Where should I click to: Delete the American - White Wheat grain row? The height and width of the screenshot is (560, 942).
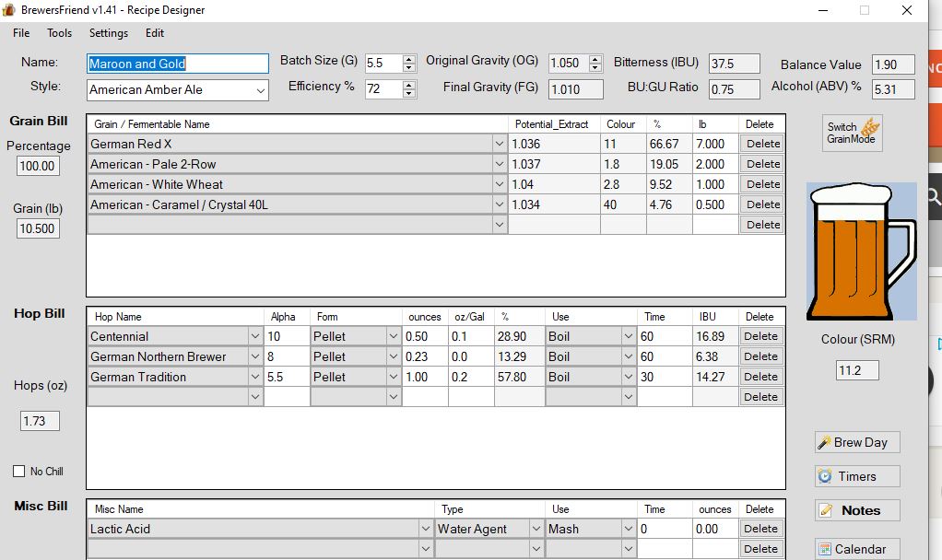[762, 184]
